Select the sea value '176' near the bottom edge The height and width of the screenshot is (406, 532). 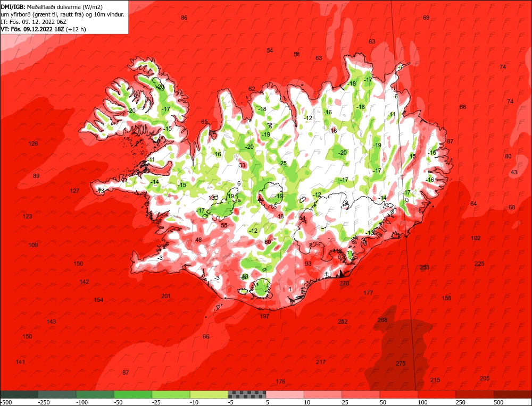pos(280,382)
